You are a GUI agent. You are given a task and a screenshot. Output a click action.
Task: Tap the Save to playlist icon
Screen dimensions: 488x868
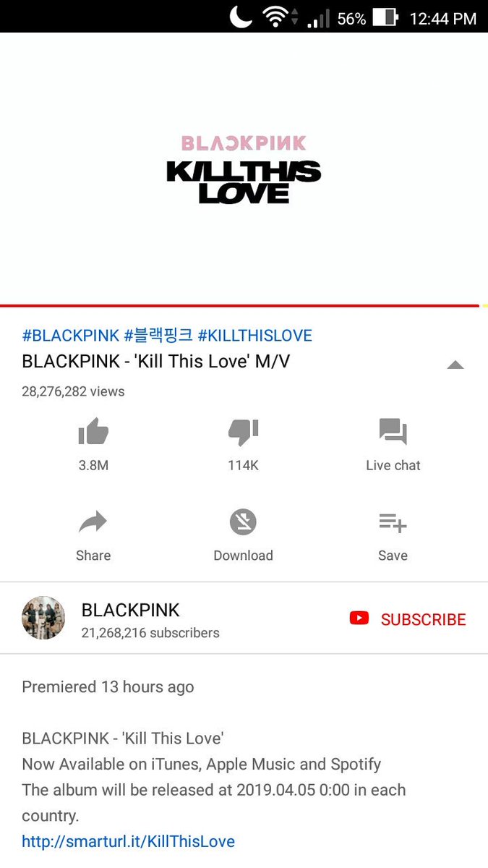(x=393, y=522)
